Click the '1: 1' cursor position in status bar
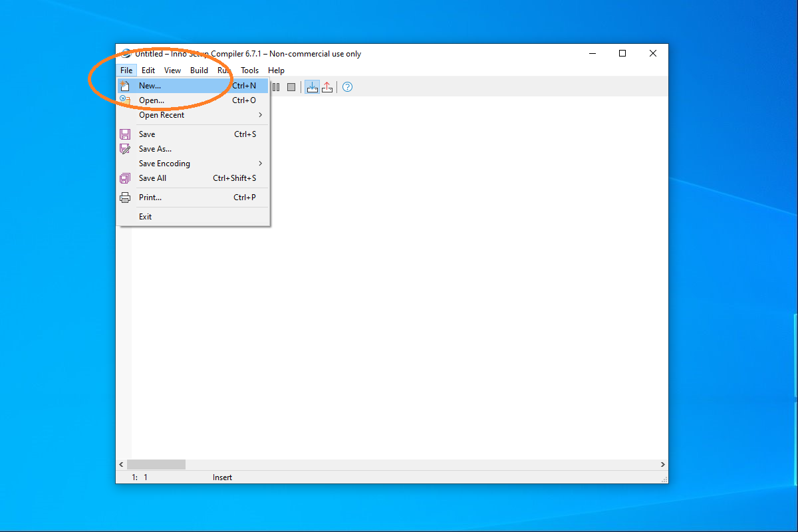The height and width of the screenshot is (532, 798). click(x=140, y=477)
